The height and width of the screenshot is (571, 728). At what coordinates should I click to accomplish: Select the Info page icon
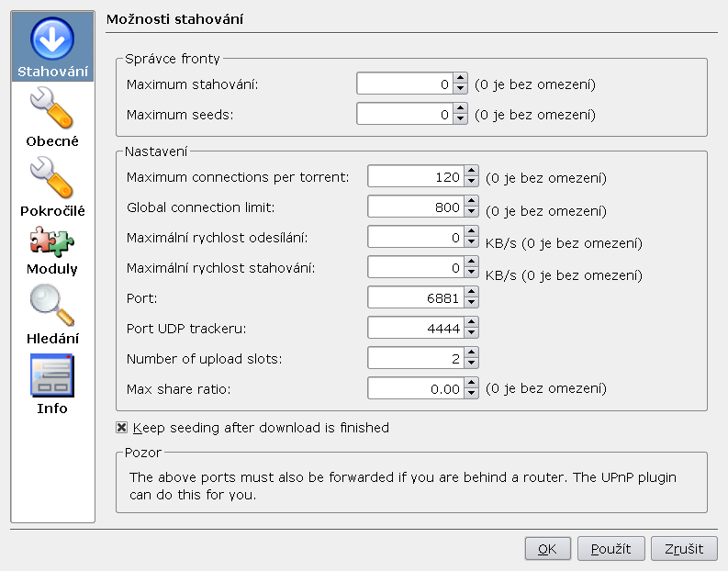click(x=52, y=375)
